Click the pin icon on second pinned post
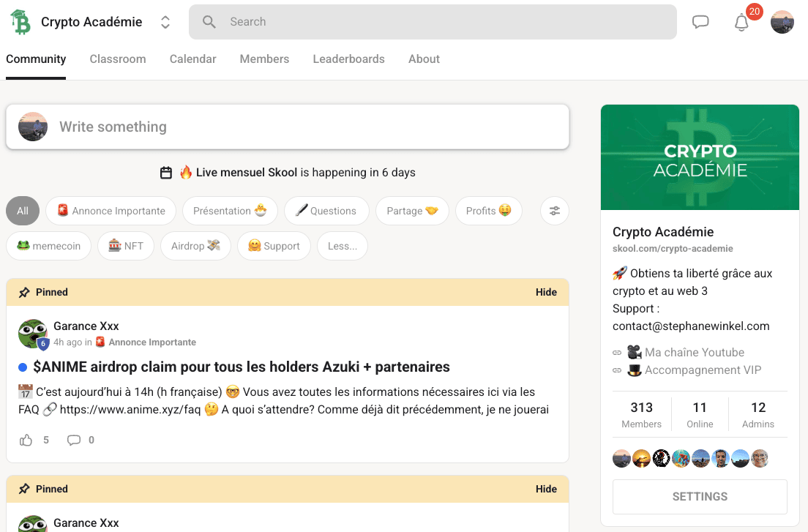 click(x=24, y=490)
